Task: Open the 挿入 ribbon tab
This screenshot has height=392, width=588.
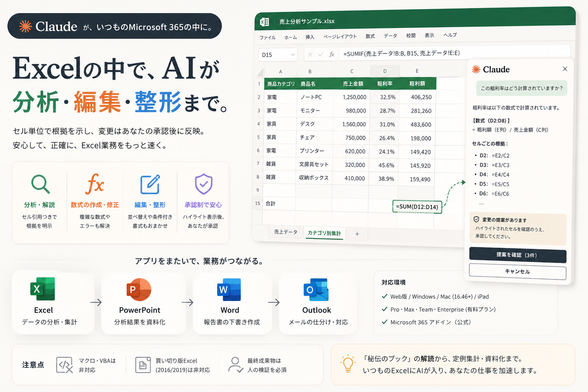Action: click(x=310, y=37)
